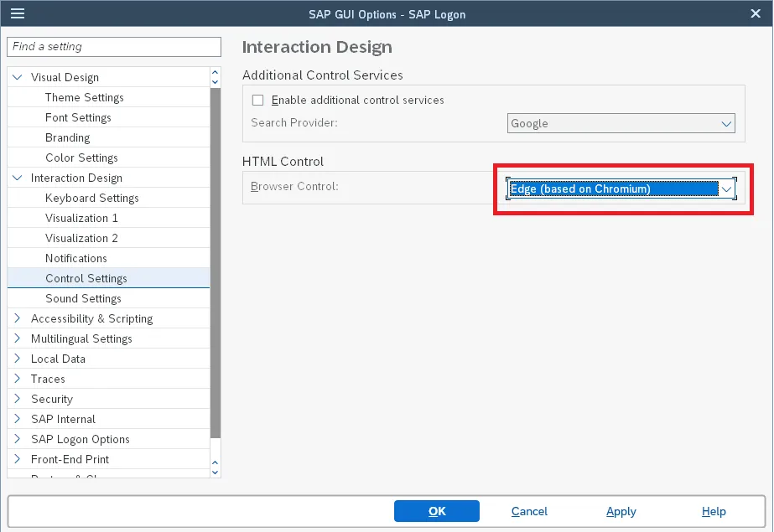The width and height of the screenshot is (774, 532).
Task: Apply the current settings
Action: (621, 511)
